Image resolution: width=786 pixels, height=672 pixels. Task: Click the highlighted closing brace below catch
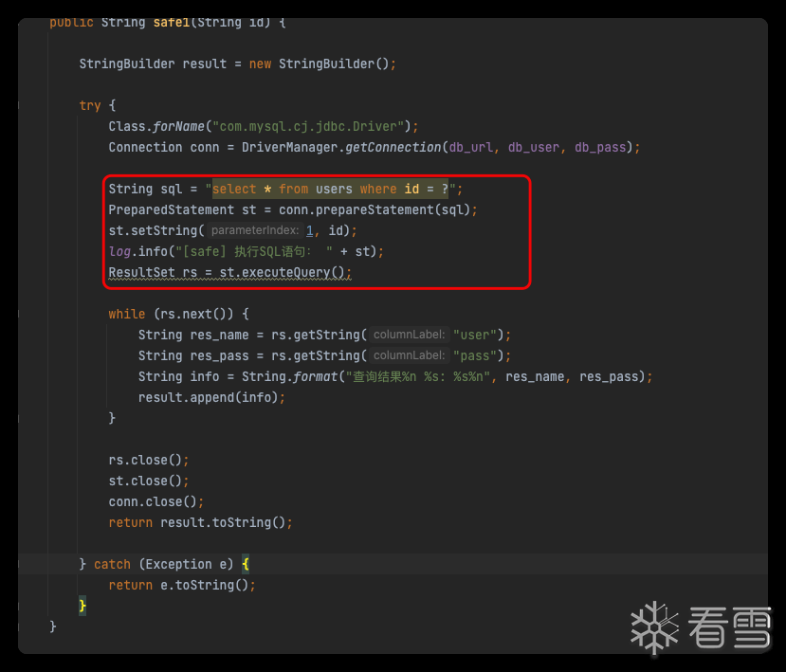[83, 605]
